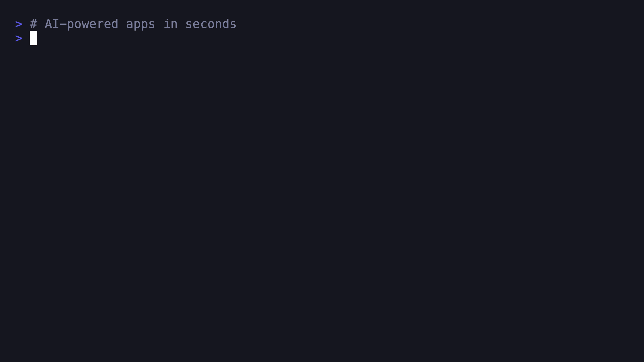Click the prompt chevron on the first line
644x362 pixels.
19,24
